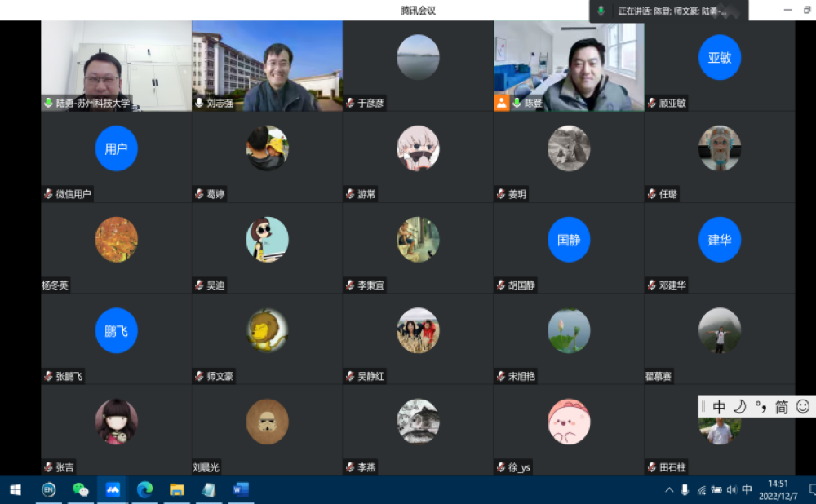Viewport: 816px width, 504px height.
Task: Open WeChat from the taskbar
Action: [80, 489]
